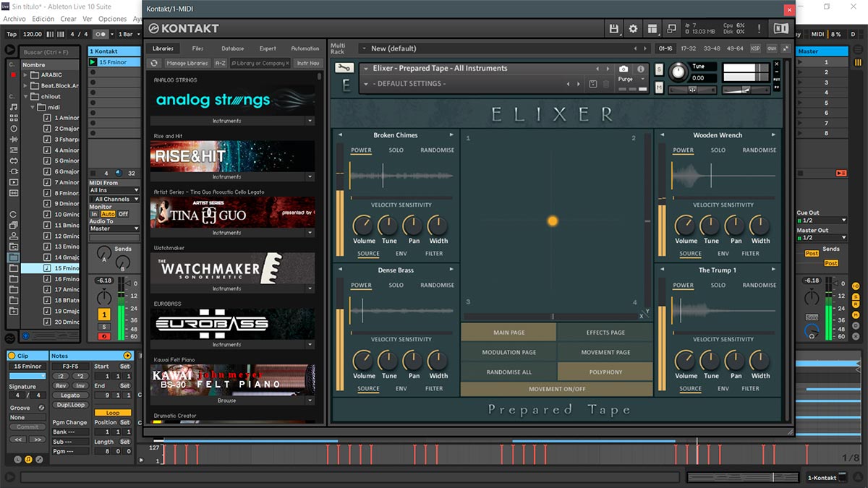The image size is (868, 488).
Task: Open All Channels dropdown
Action: [114, 199]
